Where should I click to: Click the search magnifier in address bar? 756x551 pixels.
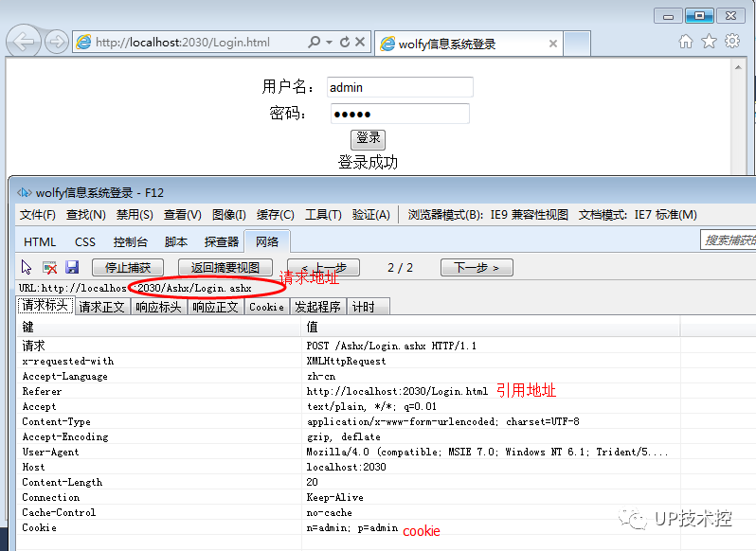click(314, 42)
